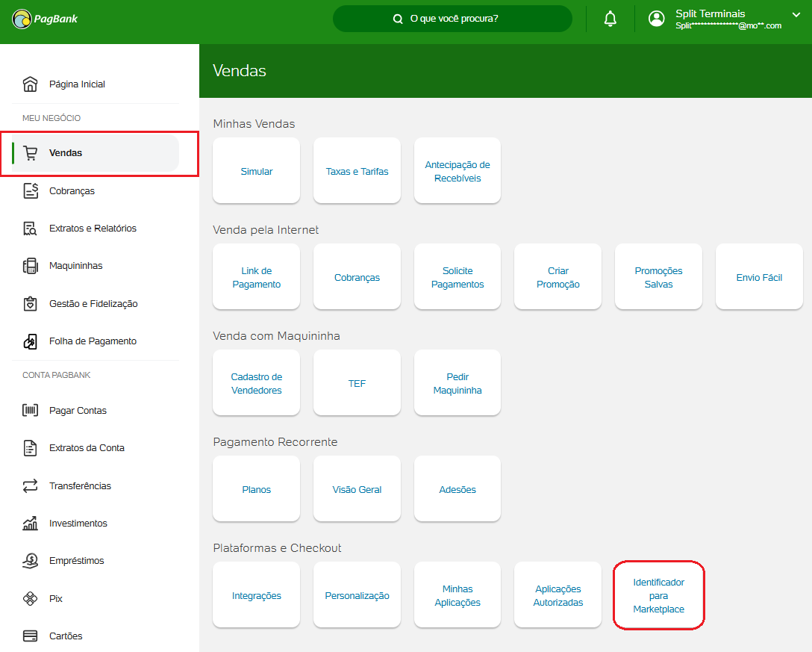Open the Pedir Maquininha card

point(457,383)
